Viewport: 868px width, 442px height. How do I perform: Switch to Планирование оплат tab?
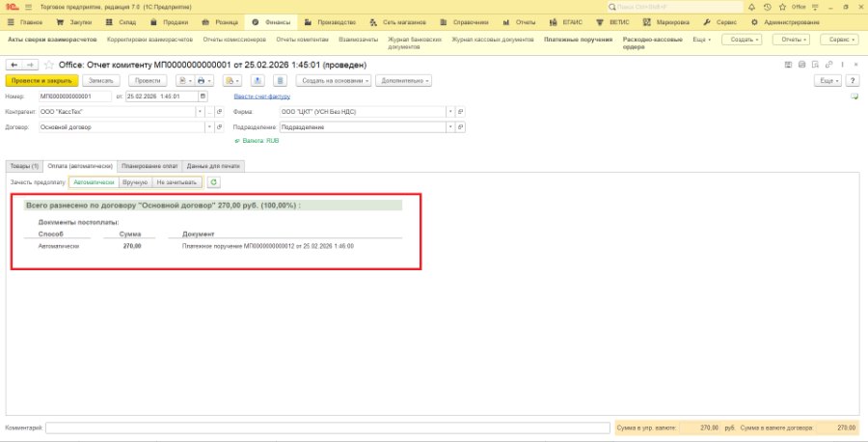pos(149,166)
